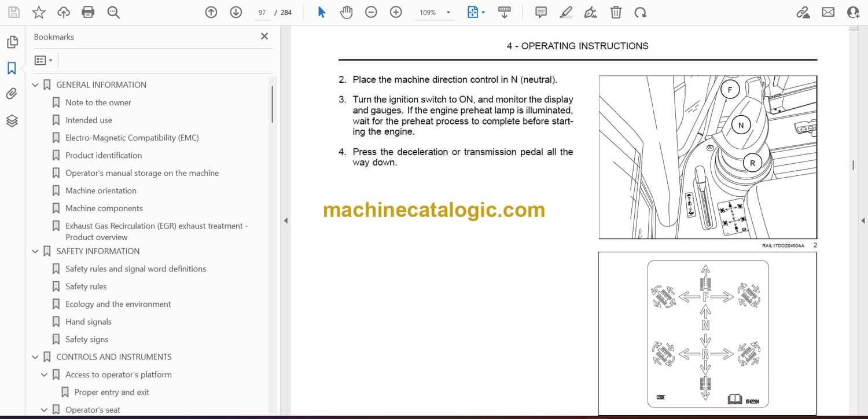The width and height of the screenshot is (868, 419).
Task: Collapse the GENERAL INFORMATION bookmark section
Action: 35,85
